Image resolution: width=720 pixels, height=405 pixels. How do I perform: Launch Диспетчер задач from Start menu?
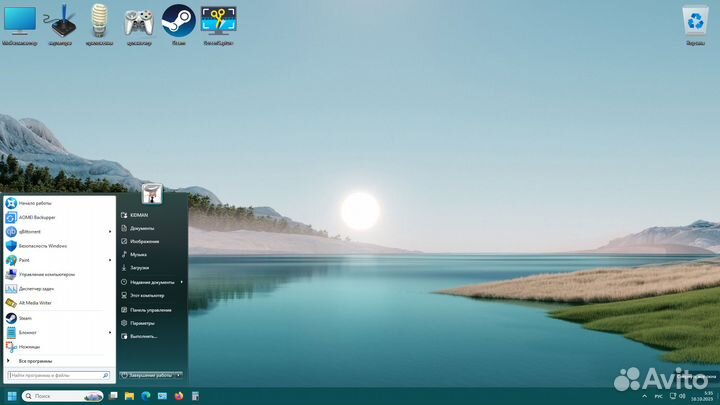tap(39, 288)
